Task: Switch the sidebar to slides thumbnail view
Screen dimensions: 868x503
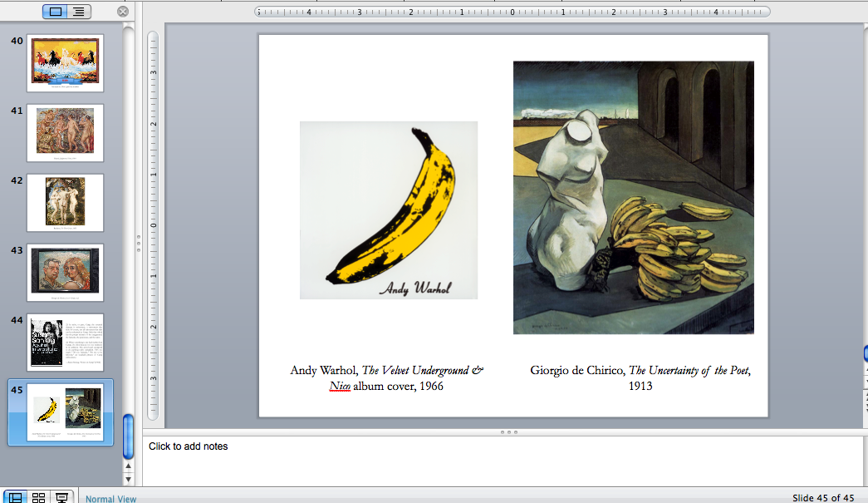Action: tap(56, 12)
